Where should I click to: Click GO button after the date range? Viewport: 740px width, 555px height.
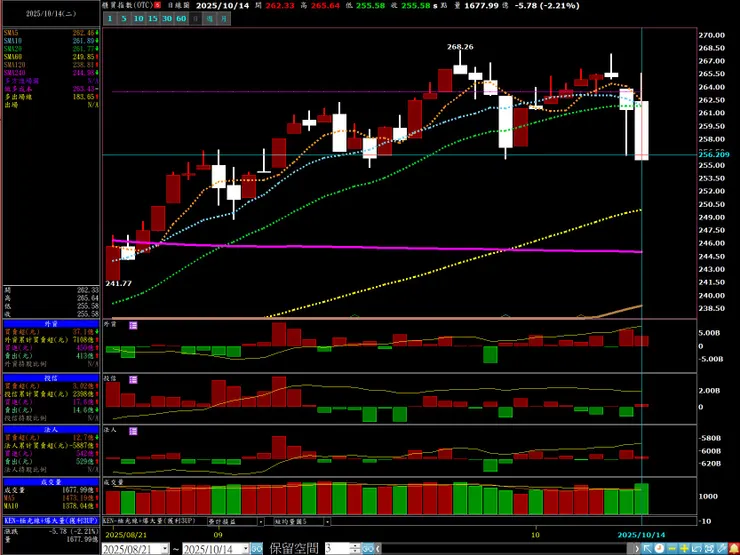click(x=257, y=548)
